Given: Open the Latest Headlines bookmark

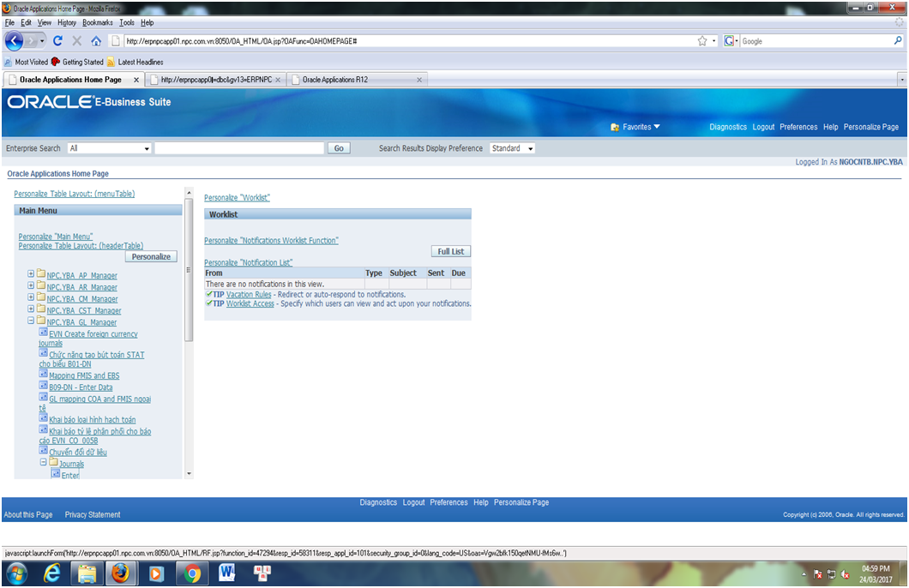Looking at the screenshot, I should click(135, 62).
